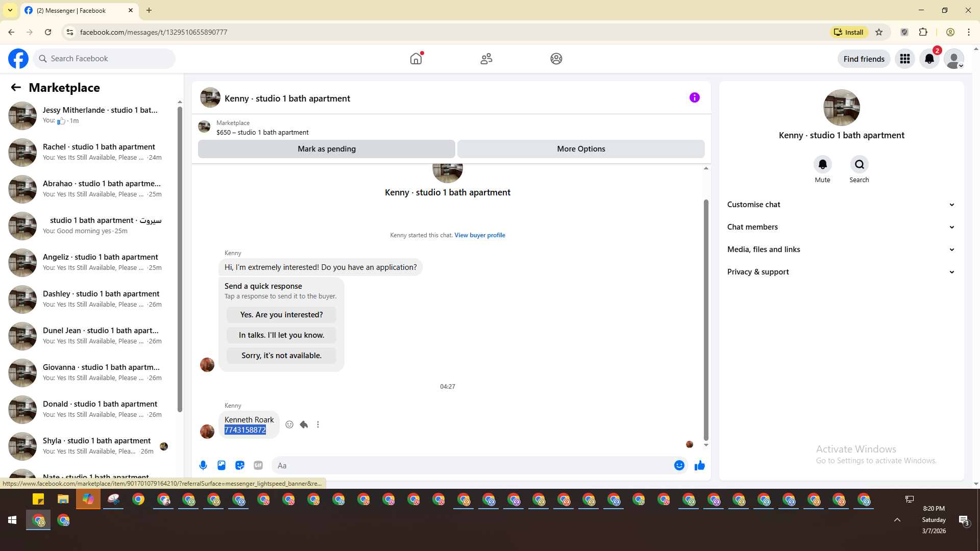Screen dimensions: 980x551
Task: Attach a photo file
Action: click(222, 465)
